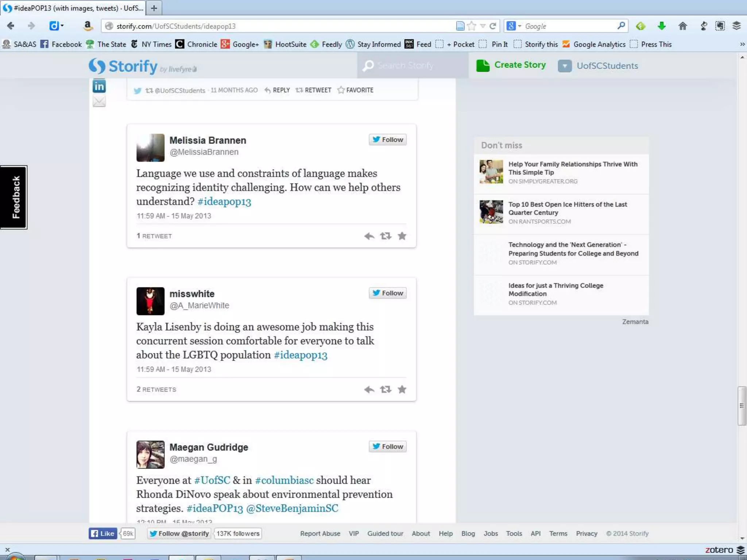Favorite misswhite's tweet with star icon
Image resolution: width=747 pixels, height=560 pixels.
tap(402, 390)
